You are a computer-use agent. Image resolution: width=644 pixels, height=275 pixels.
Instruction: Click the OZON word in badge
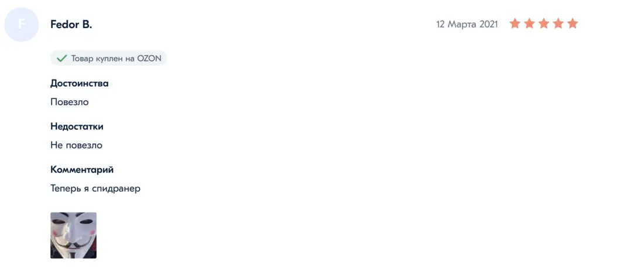pyautogui.click(x=149, y=59)
